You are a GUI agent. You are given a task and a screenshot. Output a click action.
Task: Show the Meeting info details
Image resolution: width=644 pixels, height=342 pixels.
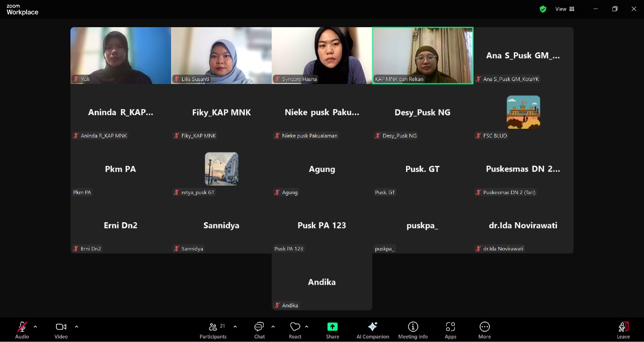[x=413, y=329]
